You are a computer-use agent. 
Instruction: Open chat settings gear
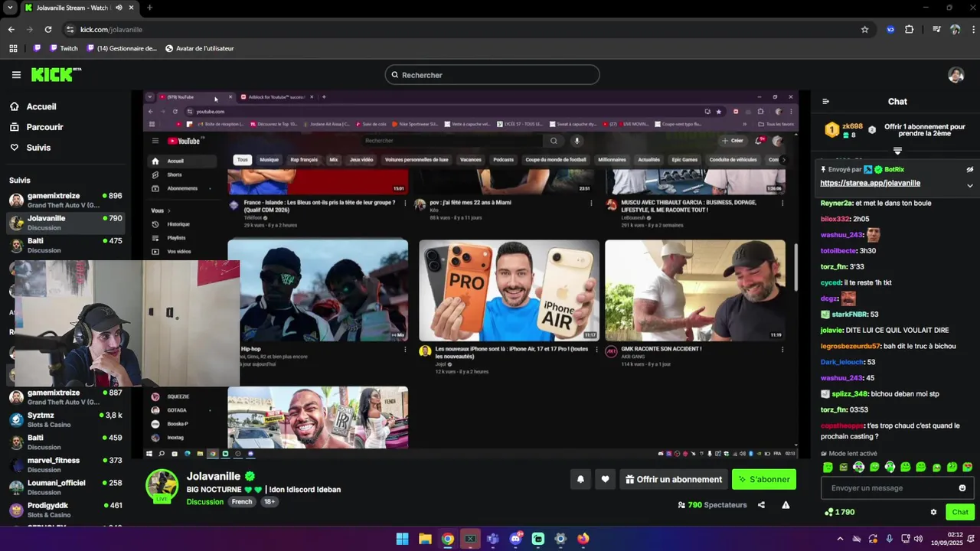coord(933,512)
